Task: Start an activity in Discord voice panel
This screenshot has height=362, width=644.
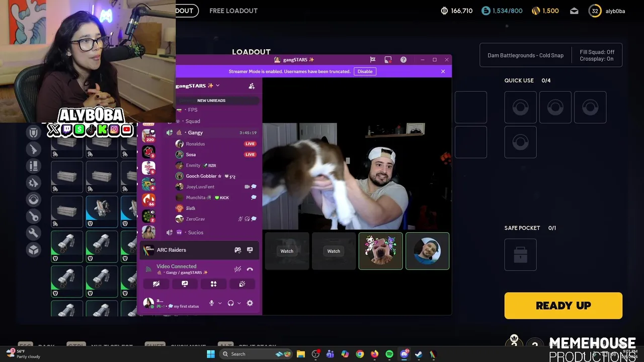Action: point(213,284)
